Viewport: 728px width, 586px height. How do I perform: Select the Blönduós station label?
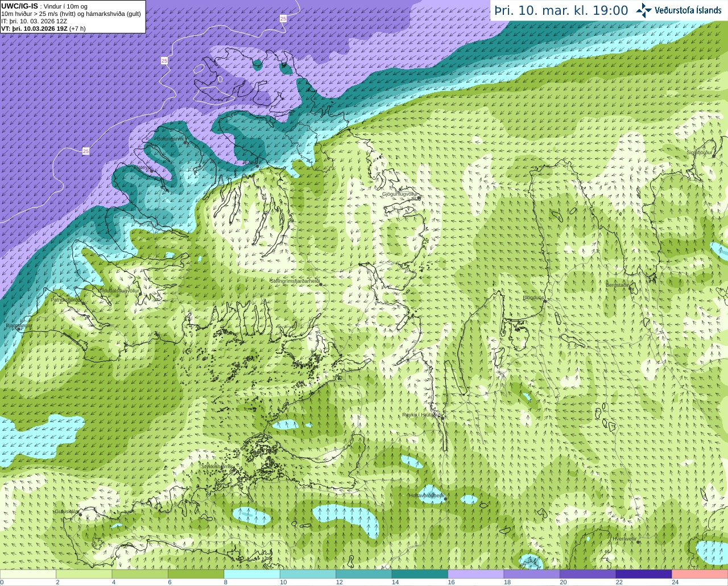pyautogui.click(x=533, y=298)
